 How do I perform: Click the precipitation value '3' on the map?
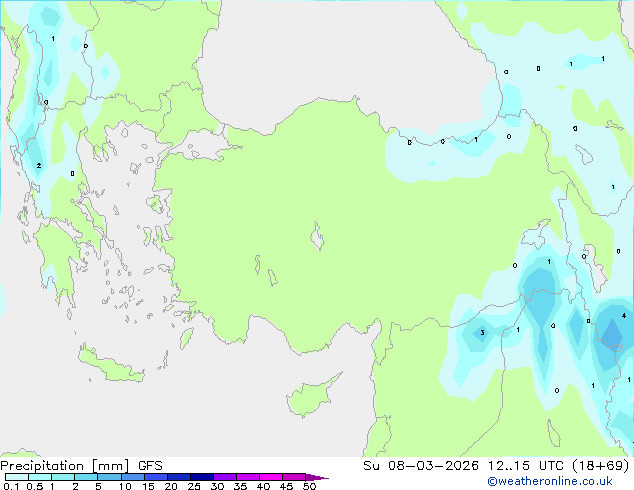point(482,333)
